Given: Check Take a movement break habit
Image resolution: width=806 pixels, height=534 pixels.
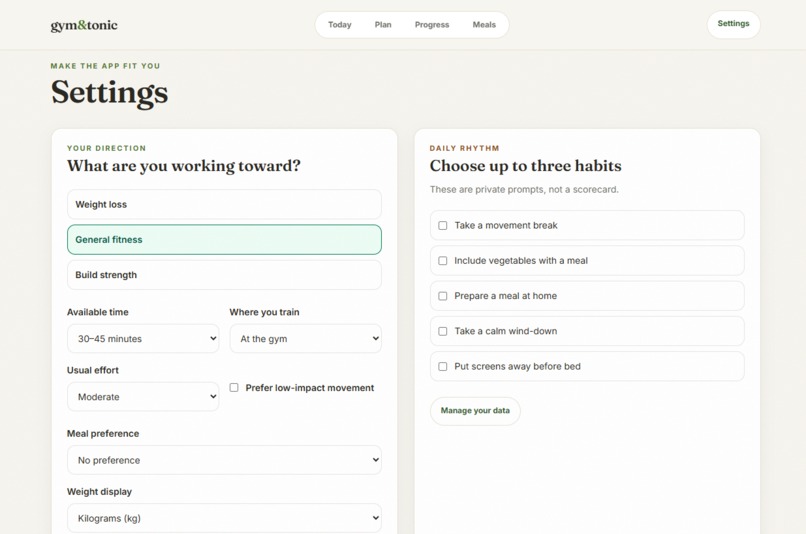Looking at the screenshot, I should click(443, 226).
